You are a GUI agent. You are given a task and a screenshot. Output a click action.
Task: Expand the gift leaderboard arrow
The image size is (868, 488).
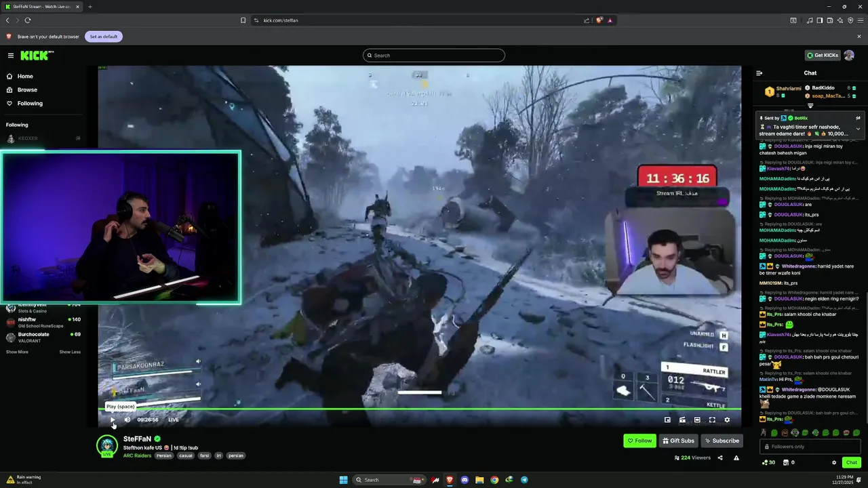click(x=810, y=106)
